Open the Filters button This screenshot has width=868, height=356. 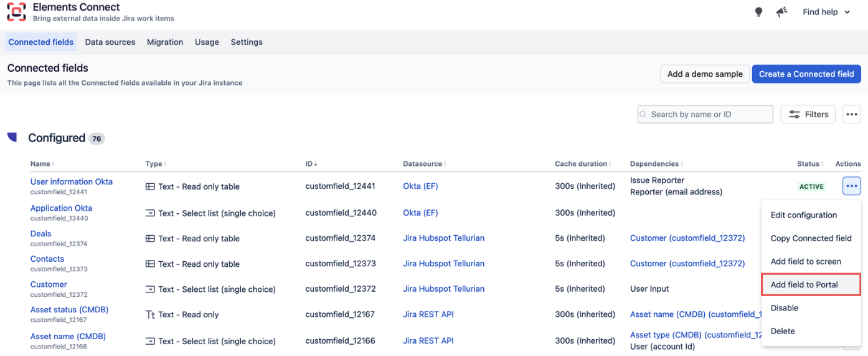(808, 114)
